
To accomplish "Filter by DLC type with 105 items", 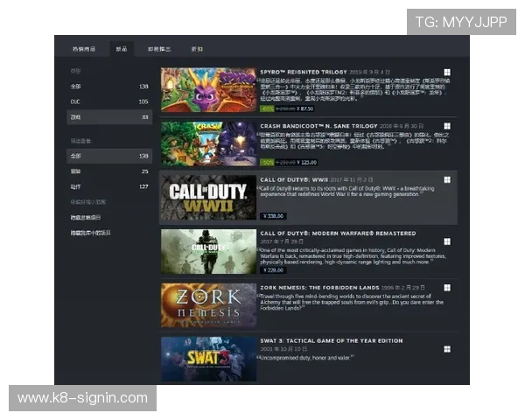I will click(x=108, y=101).
